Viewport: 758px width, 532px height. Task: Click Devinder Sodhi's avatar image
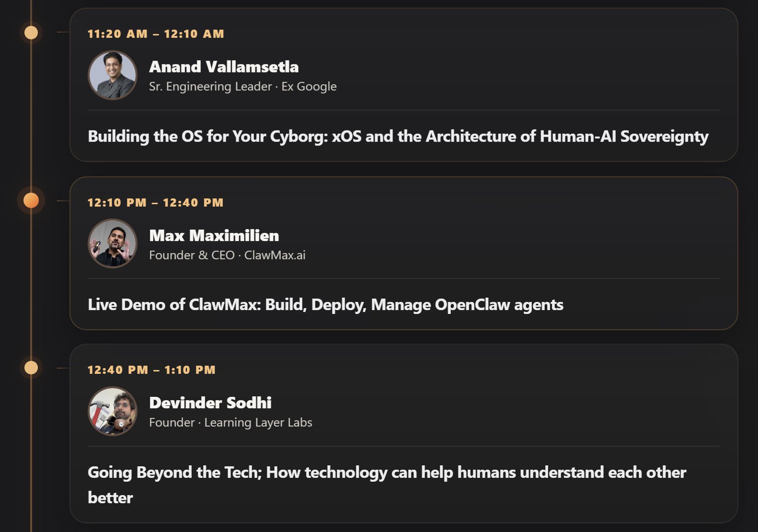point(113,411)
